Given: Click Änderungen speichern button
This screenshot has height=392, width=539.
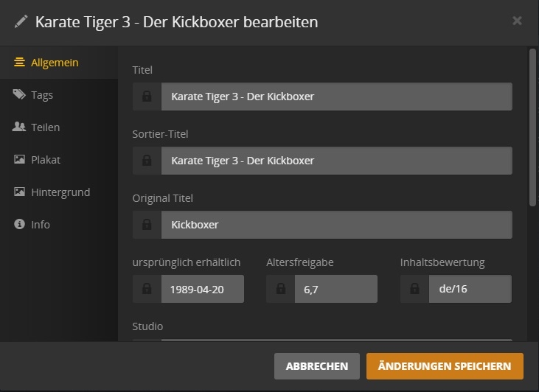Looking at the screenshot, I should [445, 366].
